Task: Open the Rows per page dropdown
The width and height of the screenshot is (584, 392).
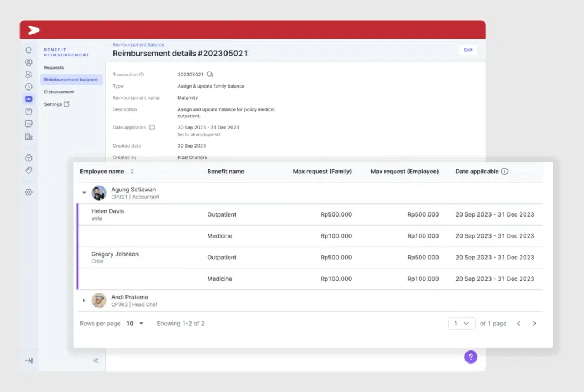Action: pyautogui.click(x=135, y=323)
